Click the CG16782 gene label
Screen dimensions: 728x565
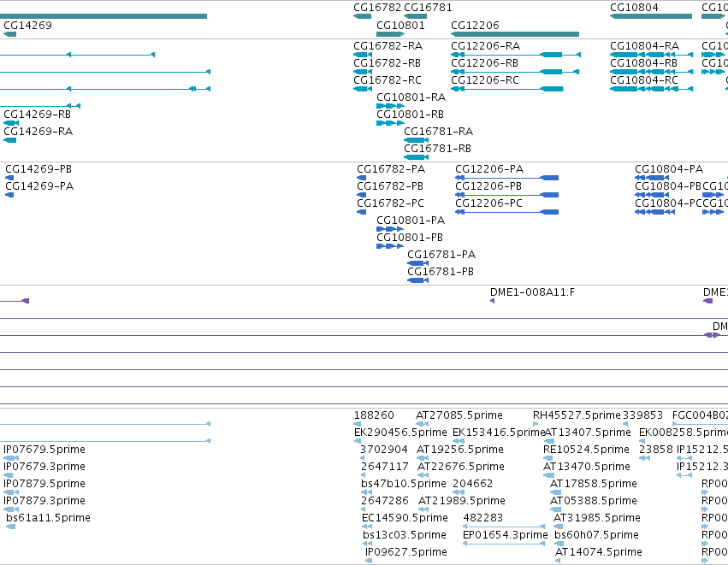pyautogui.click(x=377, y=8)
